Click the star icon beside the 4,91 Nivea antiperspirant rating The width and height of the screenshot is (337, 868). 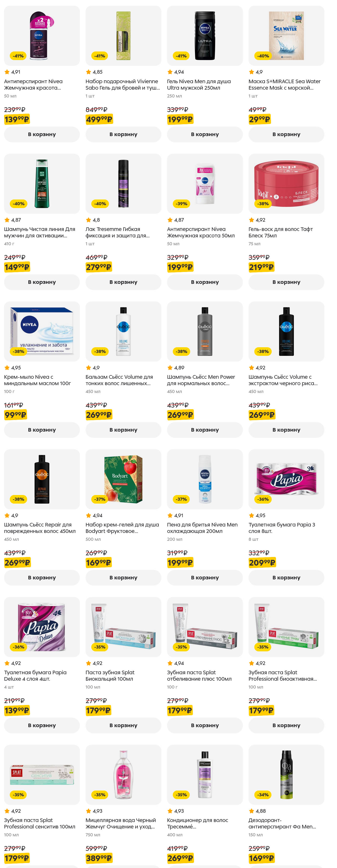(7, 72)
